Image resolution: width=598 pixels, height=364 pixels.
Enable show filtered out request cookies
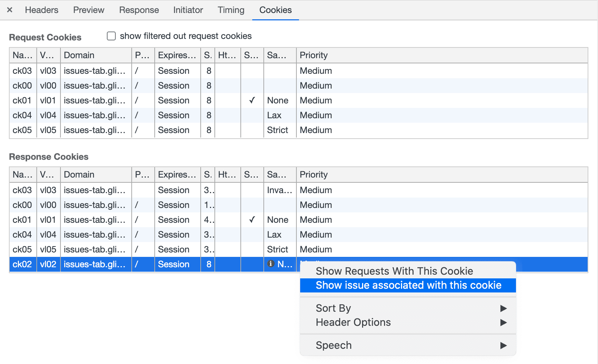[x=111, y=36]
